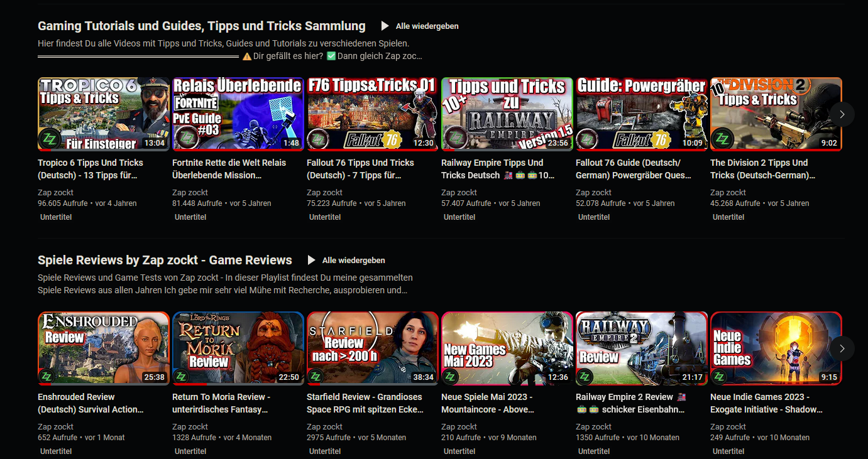Click Fallout 76 Guide Powergräber video title
Screen dimensions: 868x459
(x=633, y=169)
